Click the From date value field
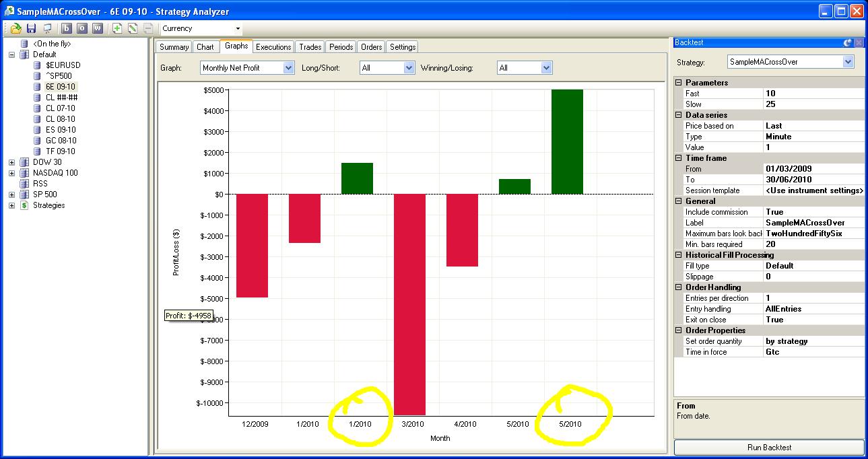Image resolution: width=868 pixels, height=459 pixels. tap(813, 169)
